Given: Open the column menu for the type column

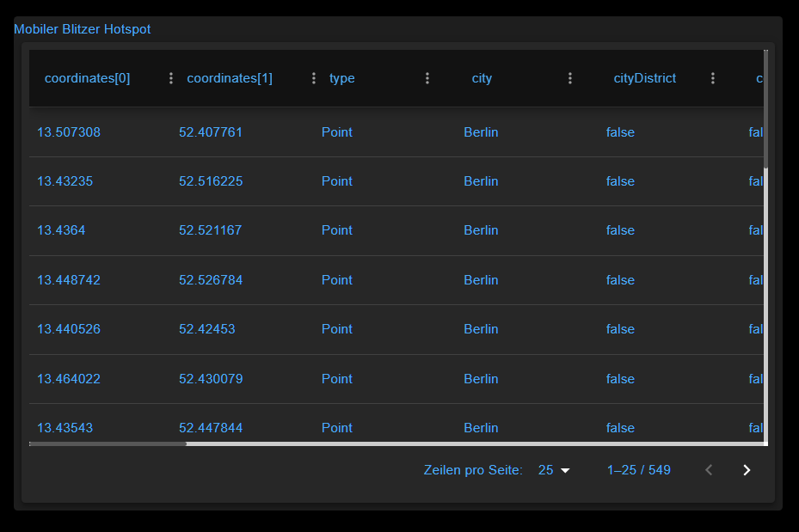Looking at the screenshot, I should pyautogui.click(x=427, y=77).
